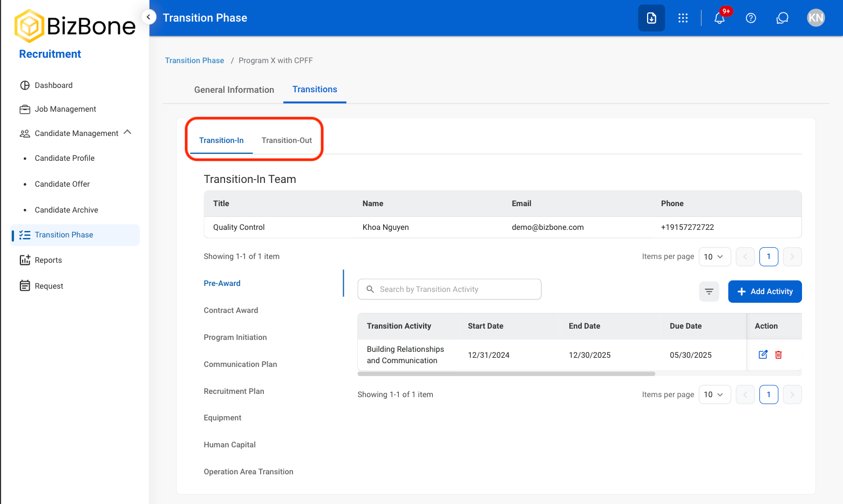This screenshot has width=843, height=504.
Task: Select the Program Initiation phase
Action: click(x=235, y=337)
